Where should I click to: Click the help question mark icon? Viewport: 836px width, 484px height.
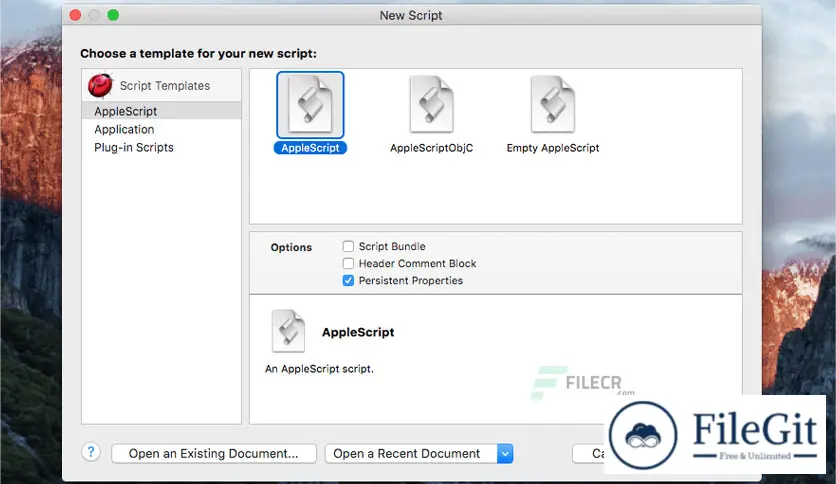pos(91,453)
